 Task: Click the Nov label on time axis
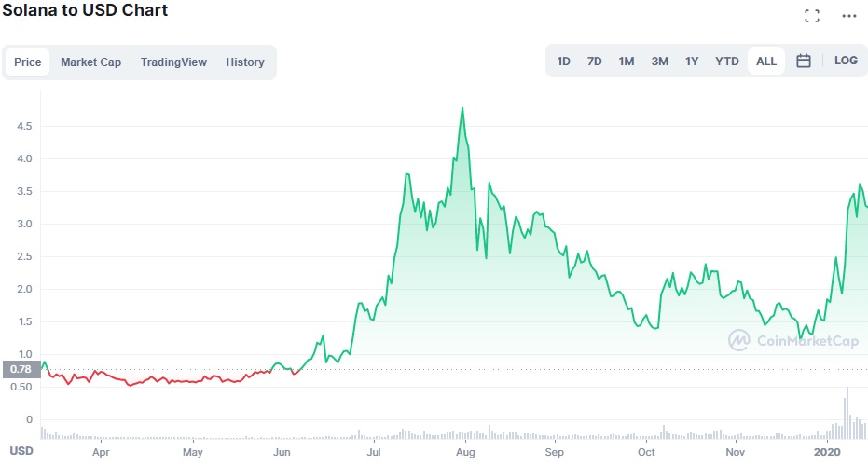coord(735,452)
